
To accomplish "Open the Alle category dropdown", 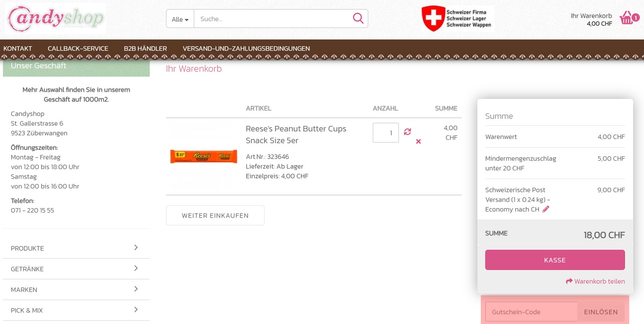I will click(180, 19).
